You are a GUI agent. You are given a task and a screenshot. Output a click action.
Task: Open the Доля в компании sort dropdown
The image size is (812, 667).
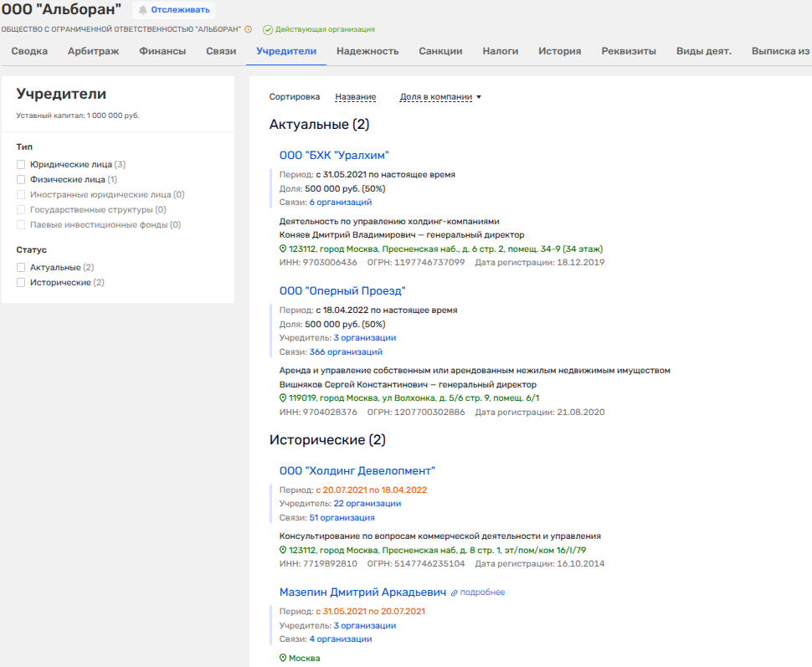click(440, 97)
